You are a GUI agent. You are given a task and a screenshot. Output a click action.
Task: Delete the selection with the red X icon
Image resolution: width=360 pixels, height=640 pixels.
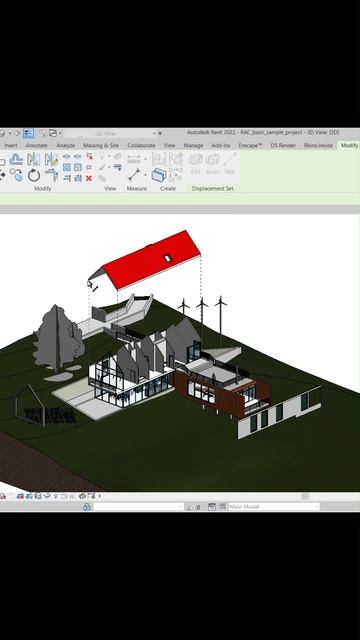tap(89, 178)
